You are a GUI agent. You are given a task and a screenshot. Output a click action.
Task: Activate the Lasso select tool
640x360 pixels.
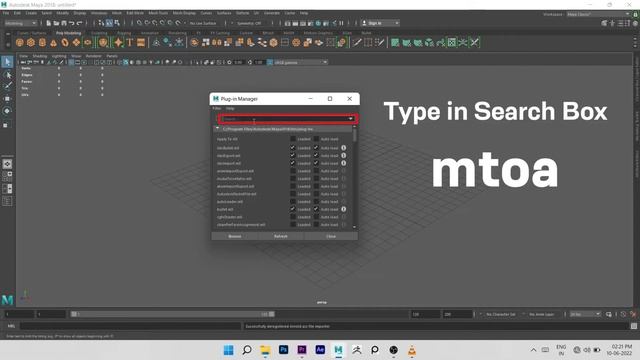point(7,74)
